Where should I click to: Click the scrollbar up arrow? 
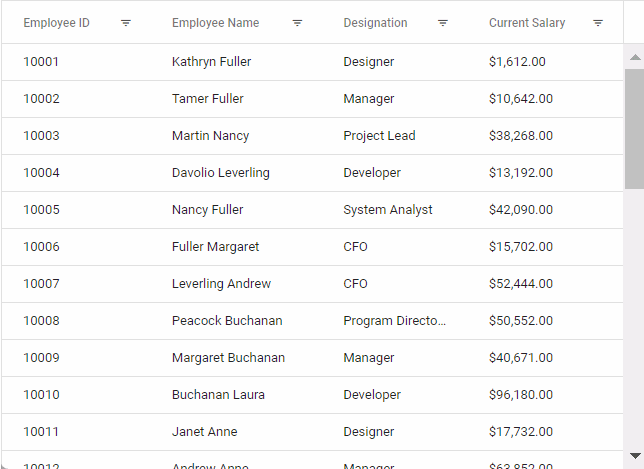pos(634,57)
